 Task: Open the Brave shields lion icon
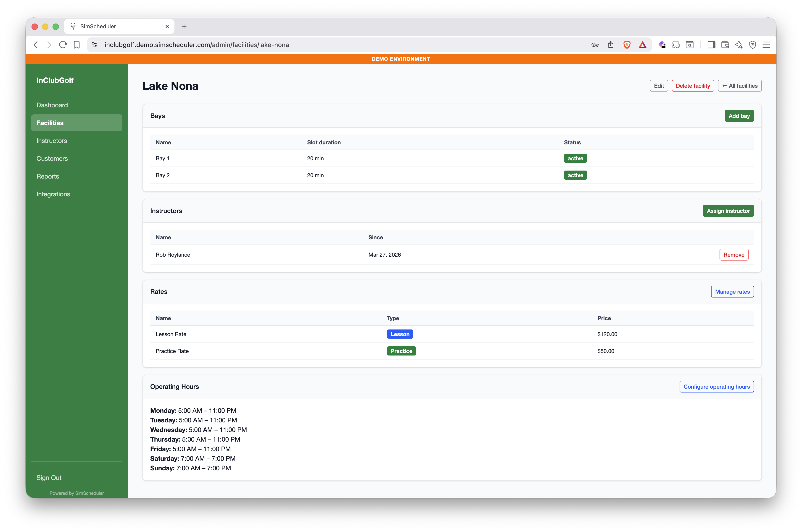tap(627, 45)
